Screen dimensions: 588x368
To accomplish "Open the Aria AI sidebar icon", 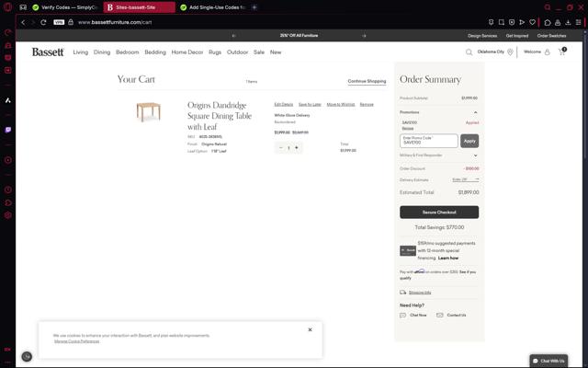I will [8, 100].
